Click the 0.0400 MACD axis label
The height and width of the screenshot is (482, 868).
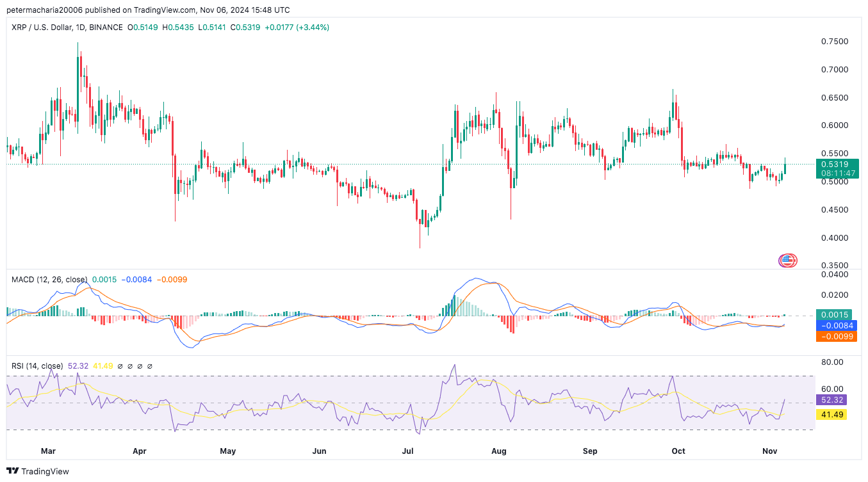835,275
